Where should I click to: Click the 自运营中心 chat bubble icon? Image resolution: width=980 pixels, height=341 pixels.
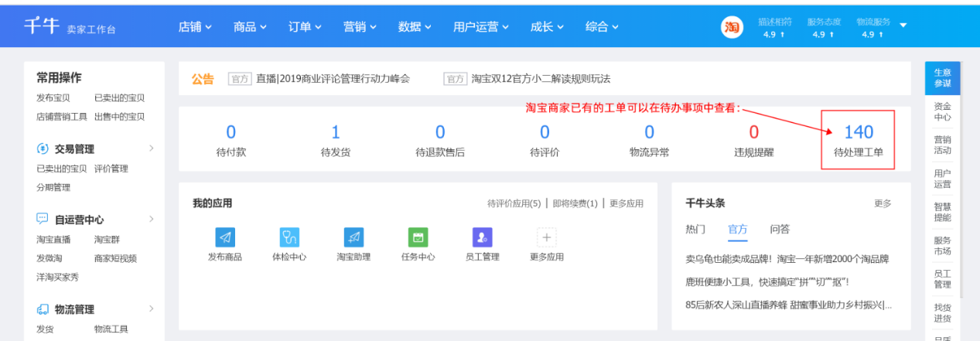43,220
